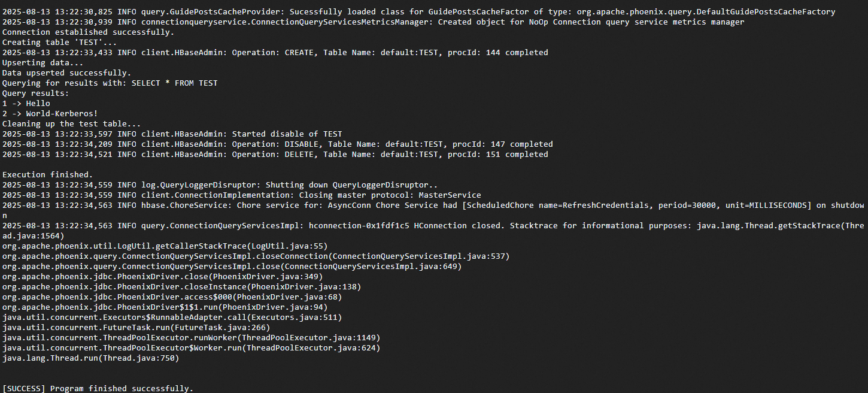Click the 'Upserting data...' line
The width and height of the screenshot is (868, 393).
(x=43, y=63)
